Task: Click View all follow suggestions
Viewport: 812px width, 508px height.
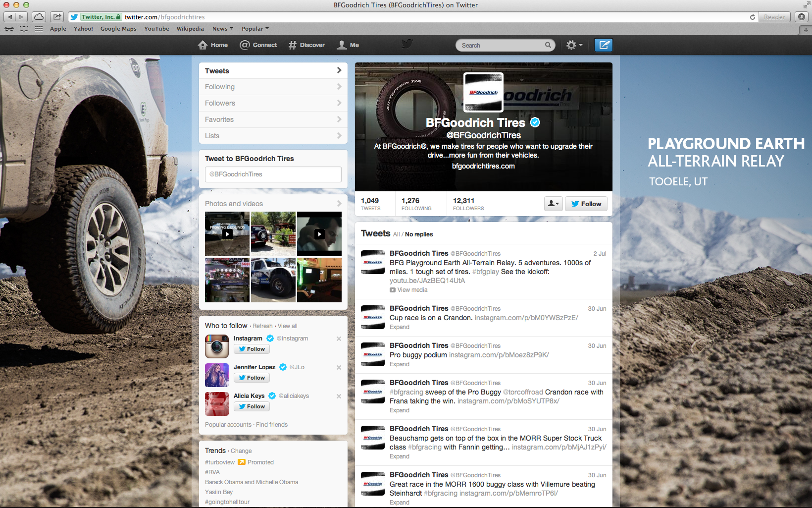Action: coord(288,326)
